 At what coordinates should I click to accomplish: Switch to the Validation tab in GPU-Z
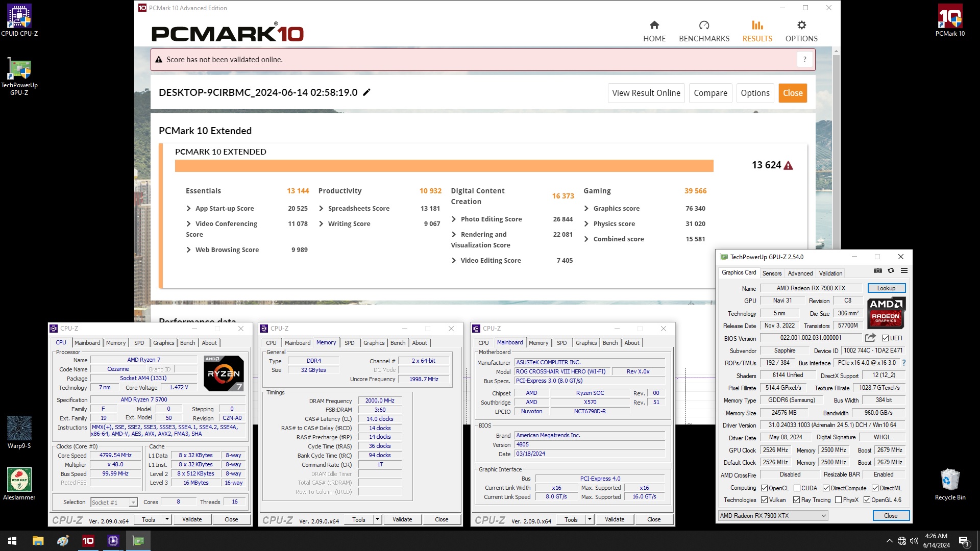tap(830, 273)
